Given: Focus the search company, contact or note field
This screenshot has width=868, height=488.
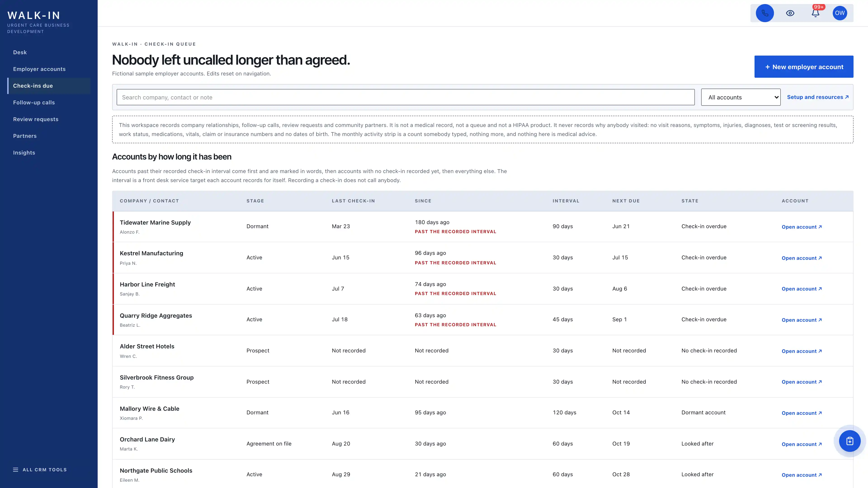Looking at the screenshot, I should coord(405,97).
